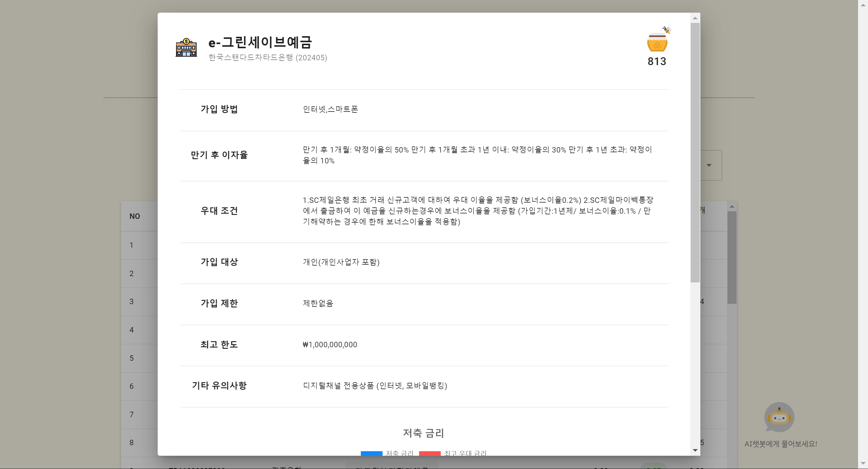Open the dropdown behind the modal

click(x=709, y=165)
